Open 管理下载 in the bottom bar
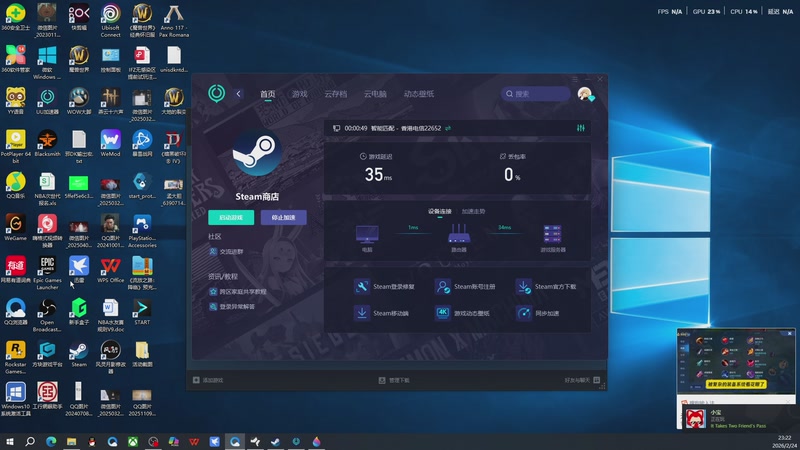The image size is (800, 450). pyautogui.click(x=394, y=380)
